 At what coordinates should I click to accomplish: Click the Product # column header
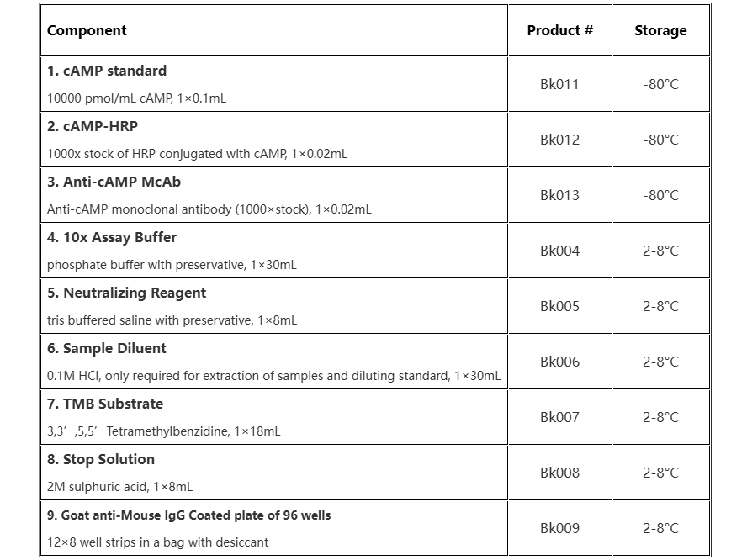pos(559,31)
